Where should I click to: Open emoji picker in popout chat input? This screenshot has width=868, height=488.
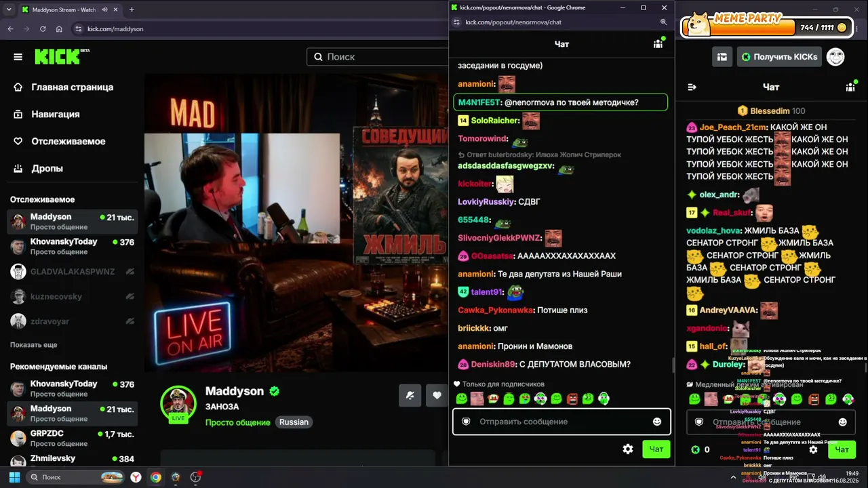click(x=656, y=422)
